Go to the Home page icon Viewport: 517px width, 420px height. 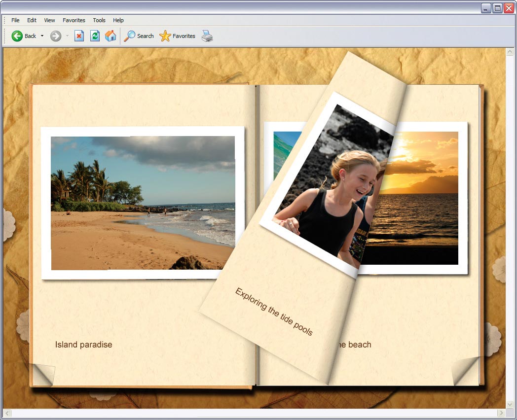pyautogui.click(x=111, y=36)
